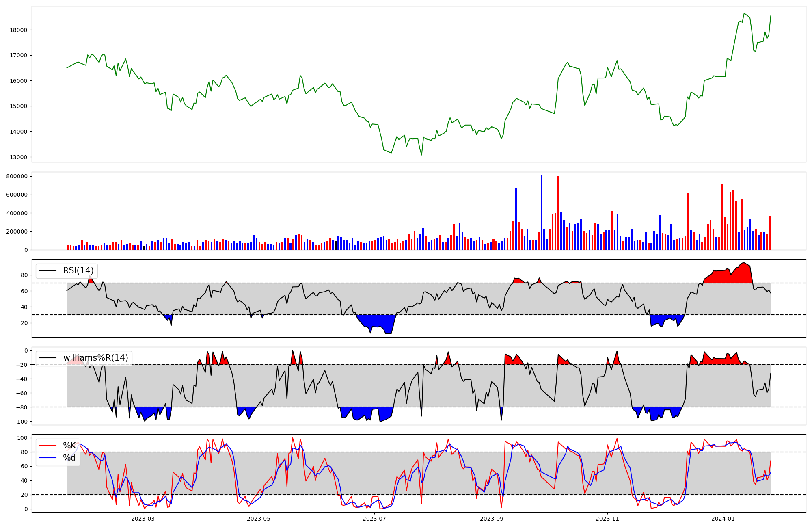Image resolution: width=812 pixels, height=528 pixels.
Task: Click the %K legend text
Action: tap(69, 446)
